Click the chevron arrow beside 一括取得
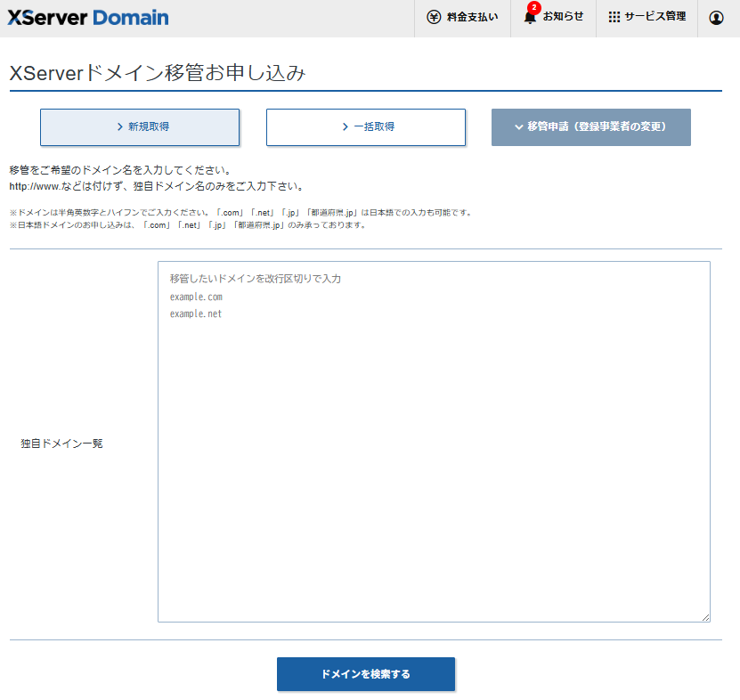The width and height of the screenshot is (740, 700). [x=346, y=127]
